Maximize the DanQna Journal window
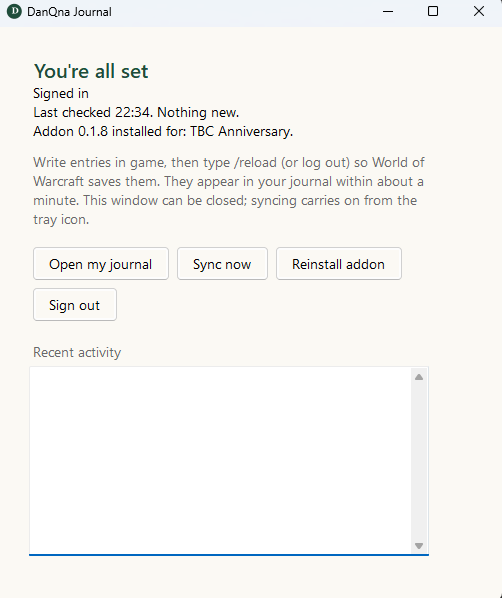The width and height of the screenshot is (502, 598). 433,11
